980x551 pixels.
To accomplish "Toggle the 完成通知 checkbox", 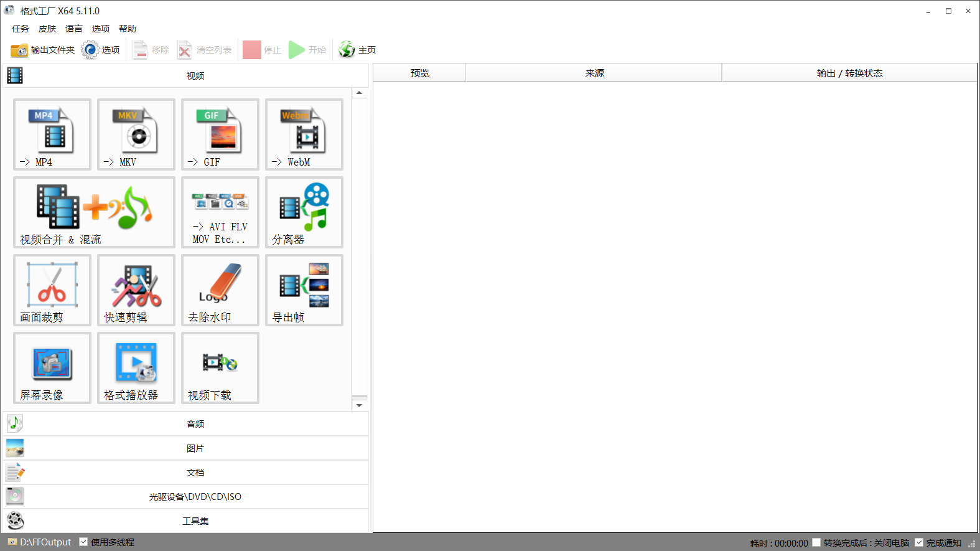I will point(919,543).
